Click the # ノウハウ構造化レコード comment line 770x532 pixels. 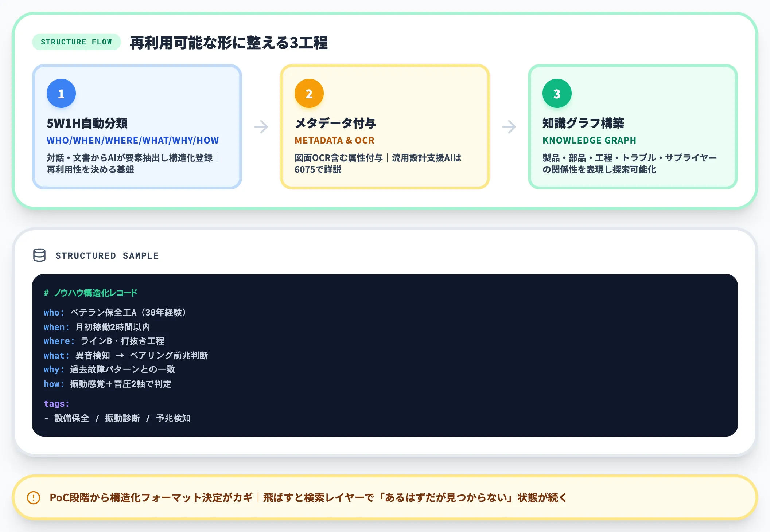pos(90,293)
